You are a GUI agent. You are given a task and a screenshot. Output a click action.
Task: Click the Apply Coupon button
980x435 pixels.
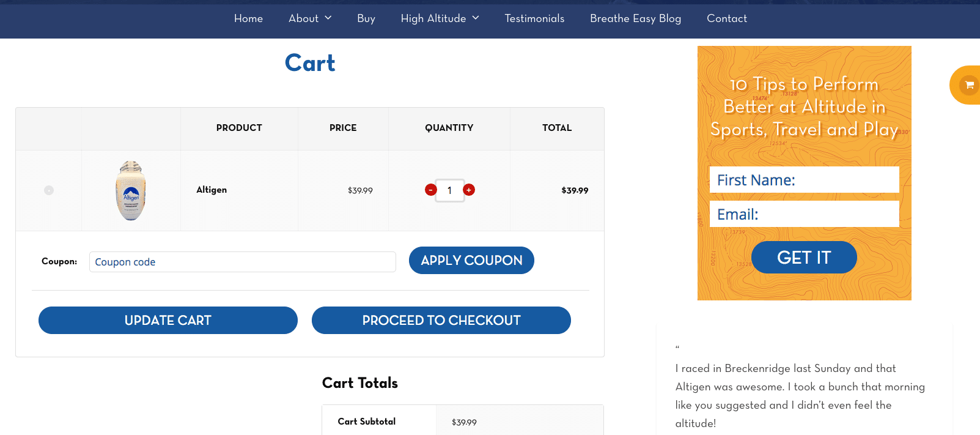471,261
